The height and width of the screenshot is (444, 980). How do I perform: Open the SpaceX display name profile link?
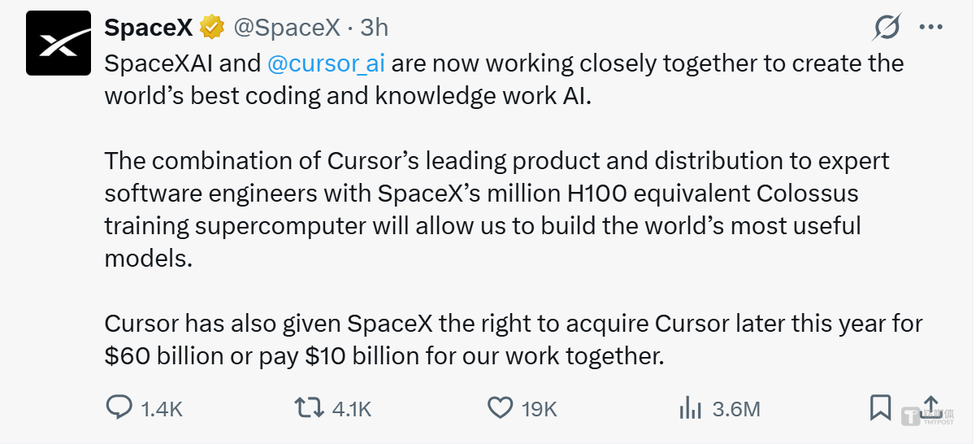[149, 28]
